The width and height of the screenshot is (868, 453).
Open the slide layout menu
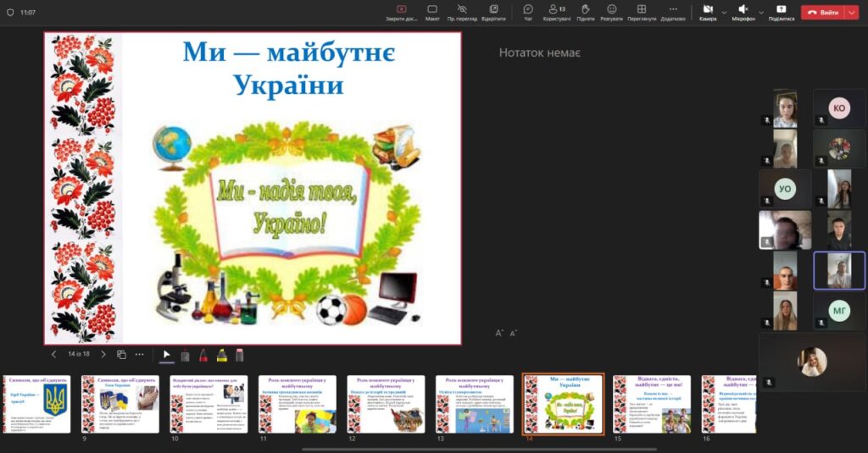click(x=432, y=12)
